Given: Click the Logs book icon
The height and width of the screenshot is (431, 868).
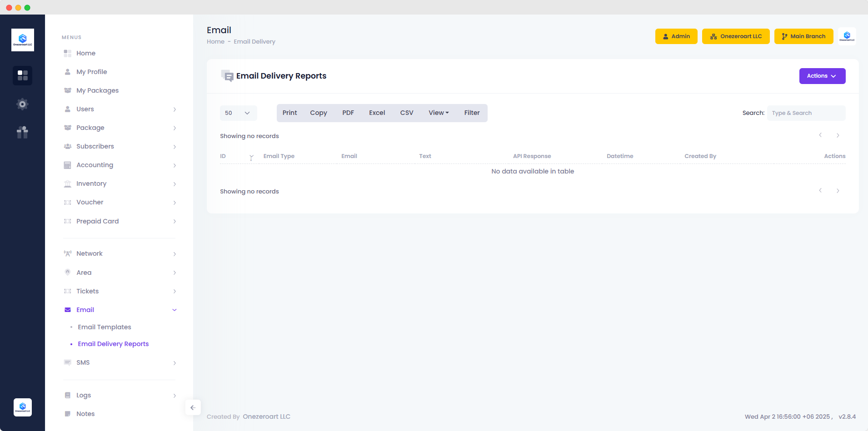Looking at the screenshot, I should pyautogui.click(x=68, y=395).
